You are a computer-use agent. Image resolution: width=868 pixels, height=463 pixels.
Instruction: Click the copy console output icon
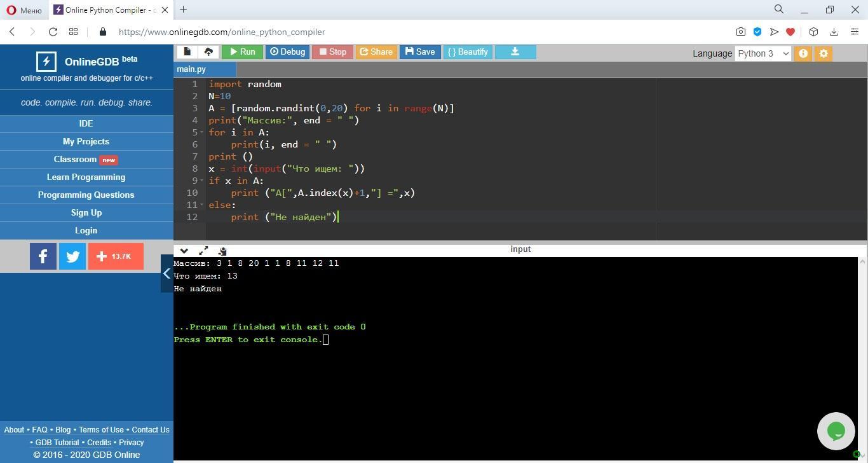tap(222, 251)
